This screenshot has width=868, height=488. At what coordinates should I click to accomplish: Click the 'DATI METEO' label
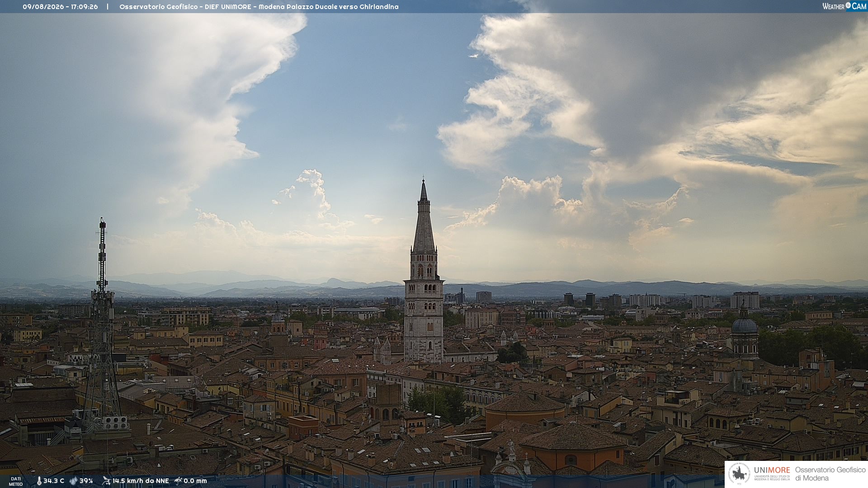pos(16,481)
